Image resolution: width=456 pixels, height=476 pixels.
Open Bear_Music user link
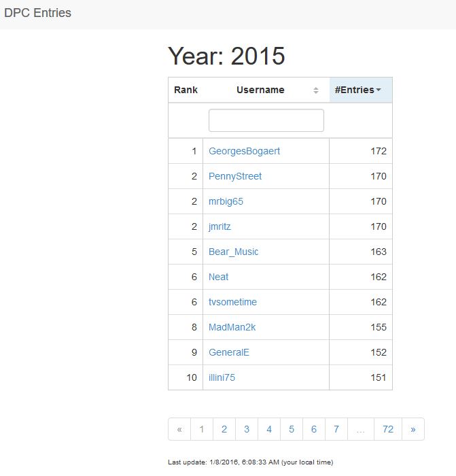tap(233, 252)
